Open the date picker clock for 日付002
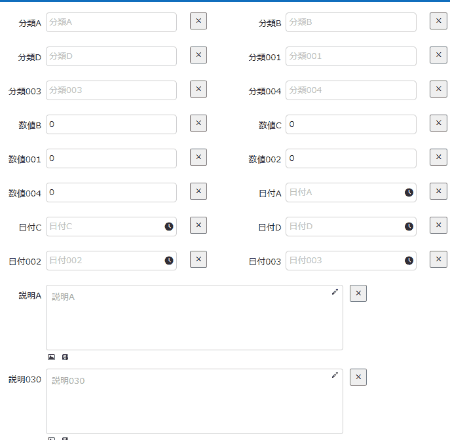Viewport: 450px width, 440px height. point(169,260)
